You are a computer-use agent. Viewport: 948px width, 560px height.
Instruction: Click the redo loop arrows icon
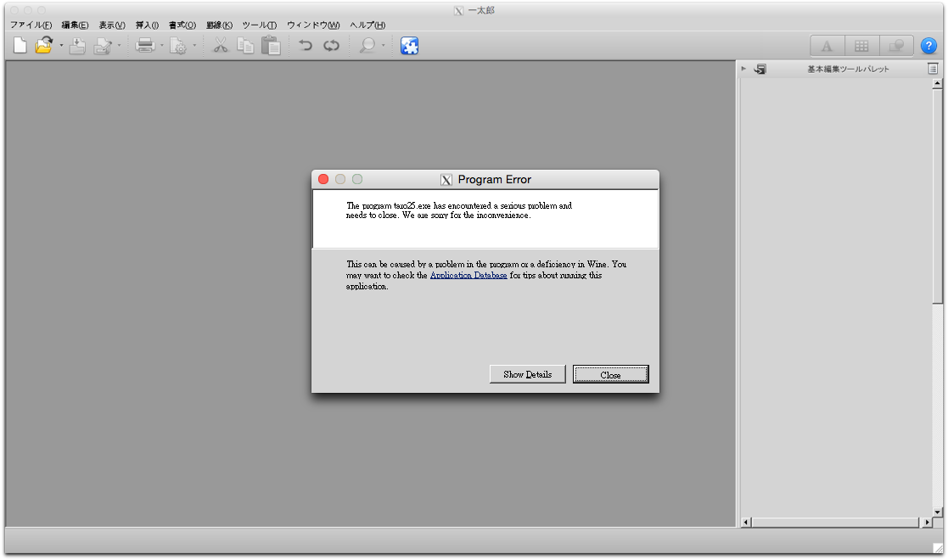[331, 45]
